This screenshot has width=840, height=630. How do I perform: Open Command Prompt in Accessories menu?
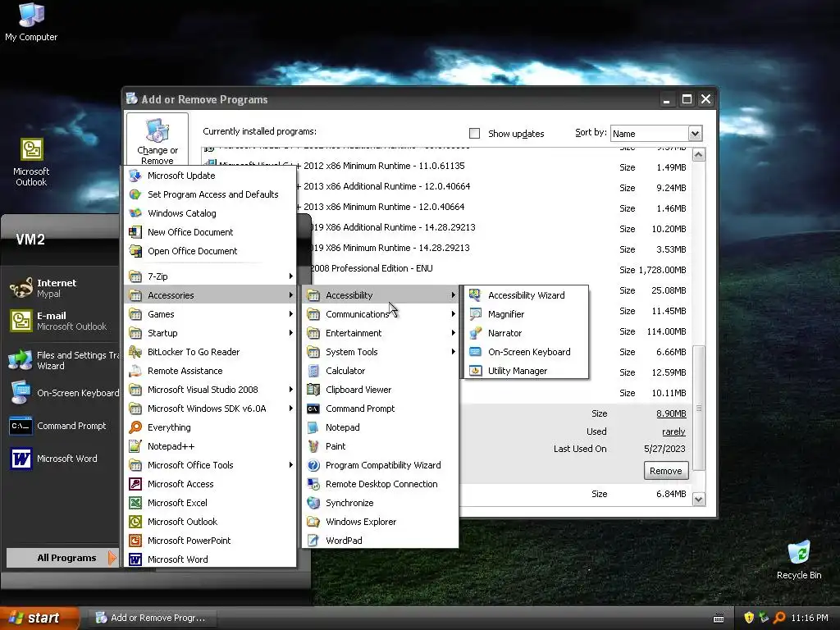(x=381, y=409)
